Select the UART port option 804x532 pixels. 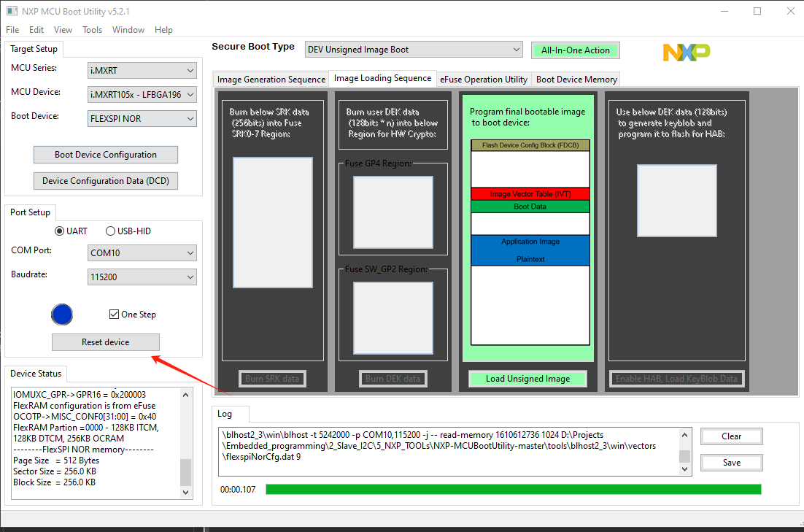tap(59, 231)
